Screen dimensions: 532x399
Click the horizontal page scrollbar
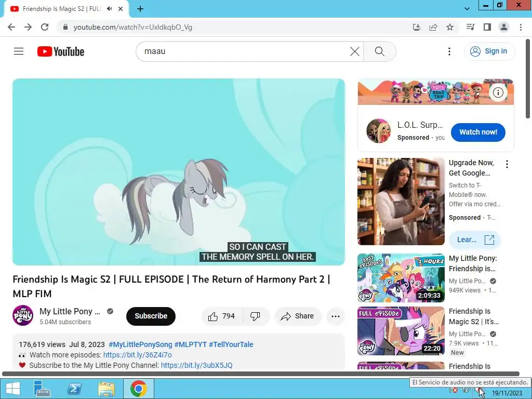pos(261,374)
